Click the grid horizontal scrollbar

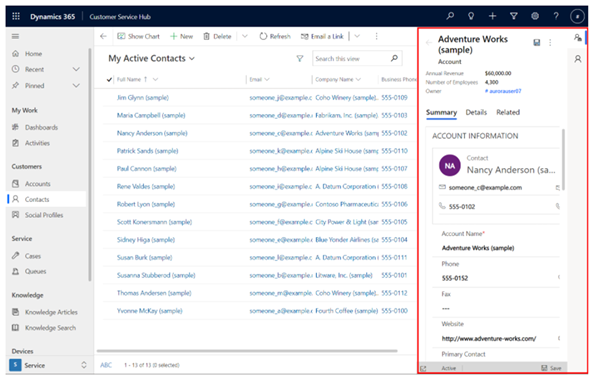247,351
